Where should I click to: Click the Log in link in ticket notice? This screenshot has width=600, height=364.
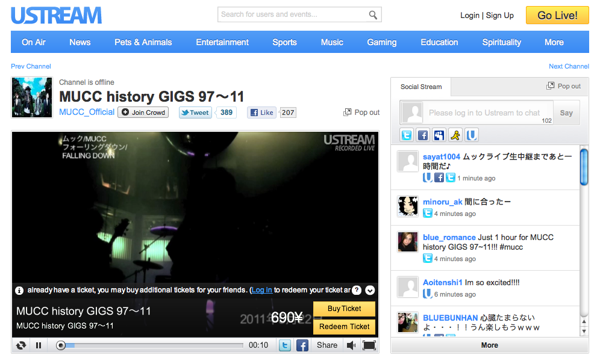pos(261,290)
